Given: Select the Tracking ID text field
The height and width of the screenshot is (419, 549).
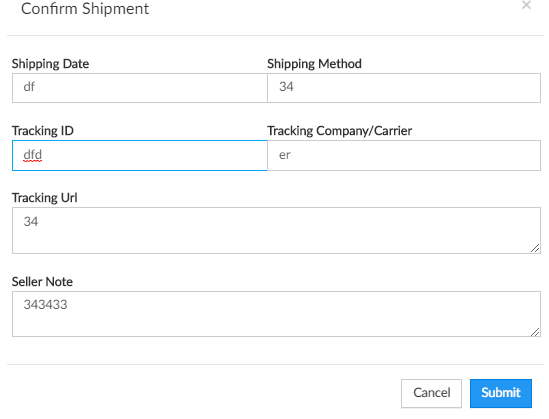Looking at the screenshot, I should 140,155.
